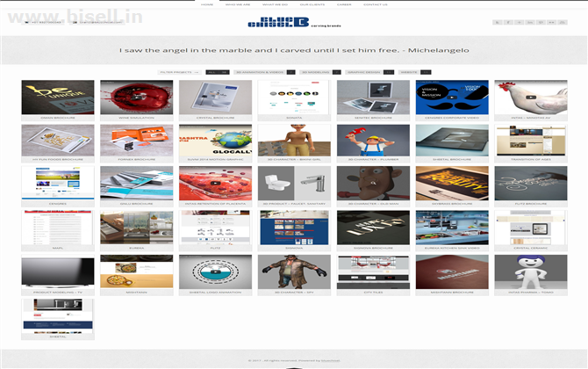
Task: Open Sonata project thumbnail
Action: pyautogui.click(x=294, y=98)
